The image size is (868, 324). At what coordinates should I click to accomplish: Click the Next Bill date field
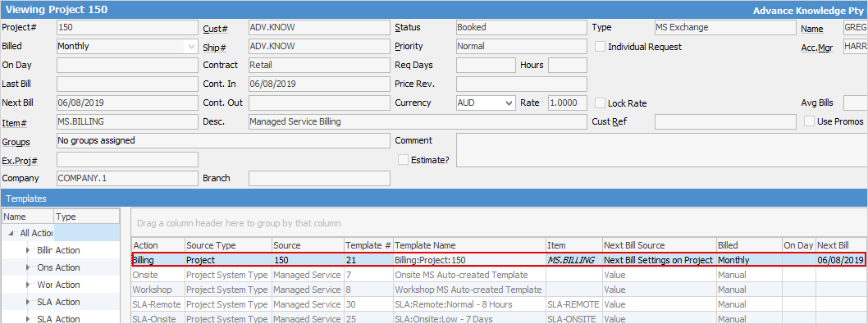click(127, 103)
